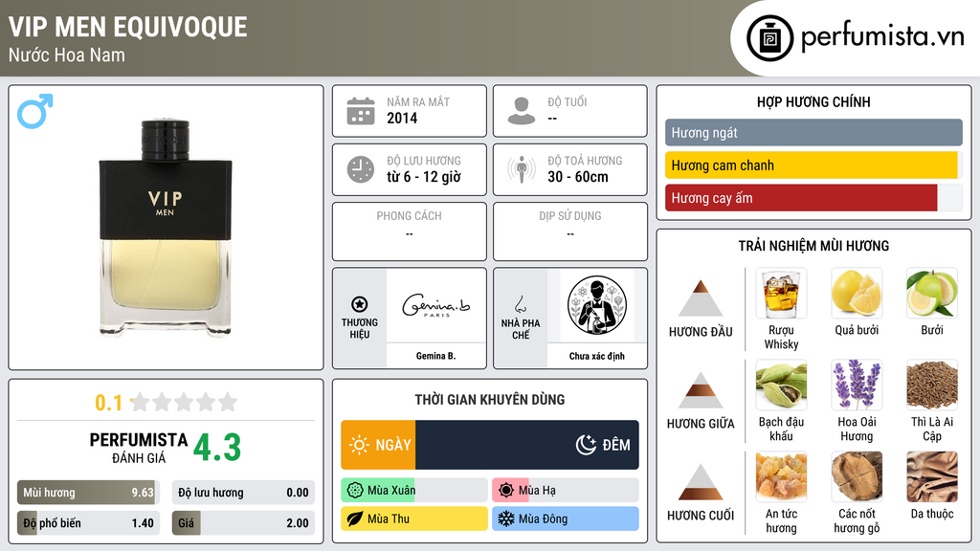Screen dimensions: 980x551
Task: Open the Bạch đậu khấu note image
Action: click(x=781, y=385)
